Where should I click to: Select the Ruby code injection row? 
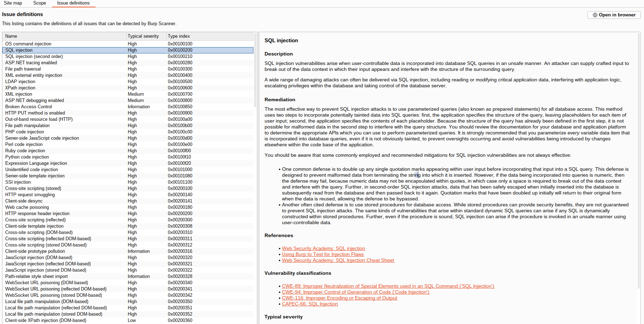[x=128, y=151]
